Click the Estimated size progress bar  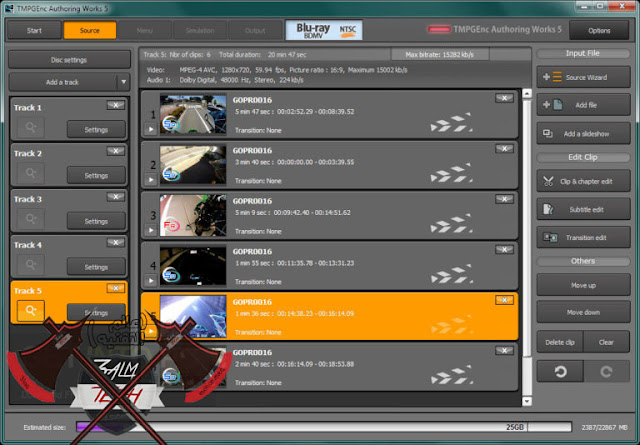[324, 427]
